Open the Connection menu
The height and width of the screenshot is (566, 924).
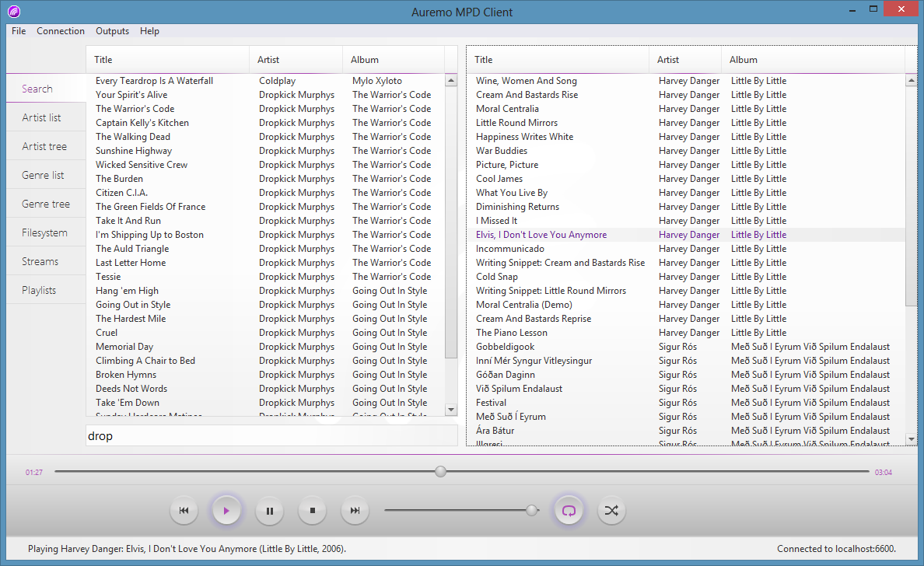click(x=61, y=31)
